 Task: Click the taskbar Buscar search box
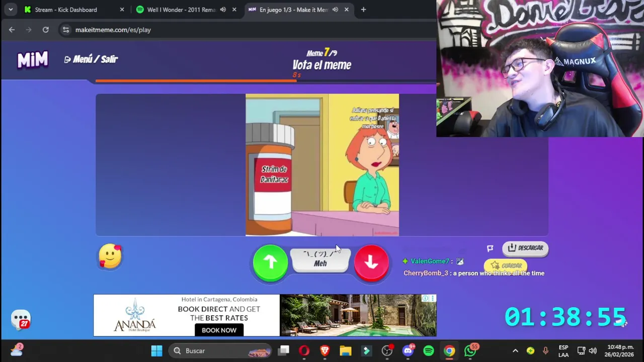(x=221, y=351)
